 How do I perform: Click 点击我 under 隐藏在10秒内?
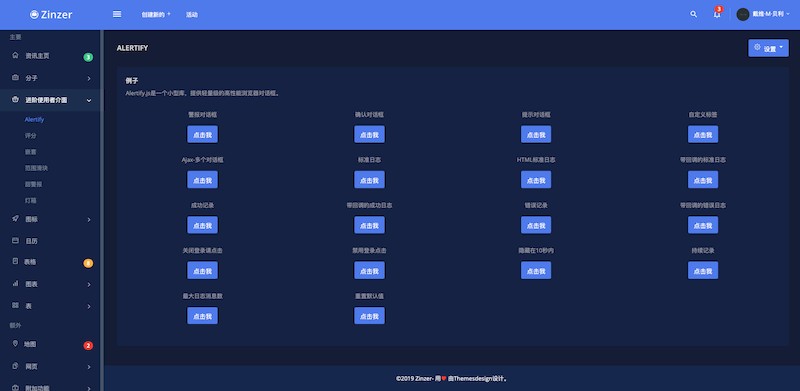coord(536,271)
